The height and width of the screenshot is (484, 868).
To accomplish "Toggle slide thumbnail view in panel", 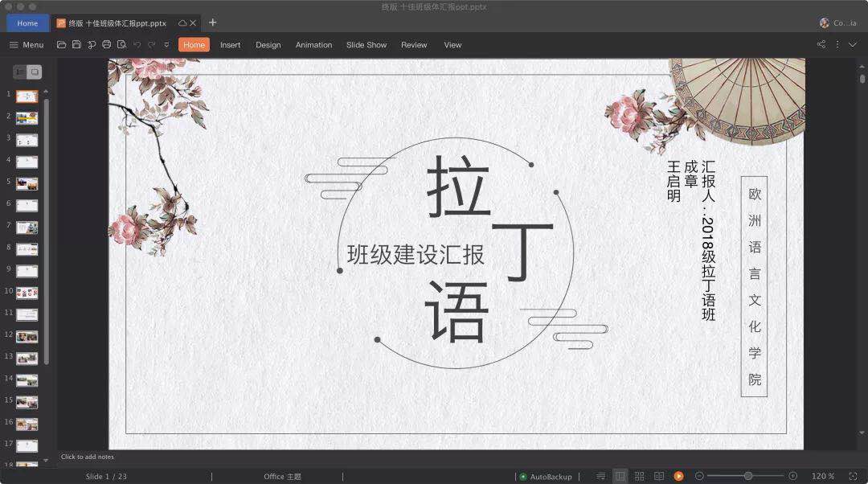I will [x=35, y=72].
